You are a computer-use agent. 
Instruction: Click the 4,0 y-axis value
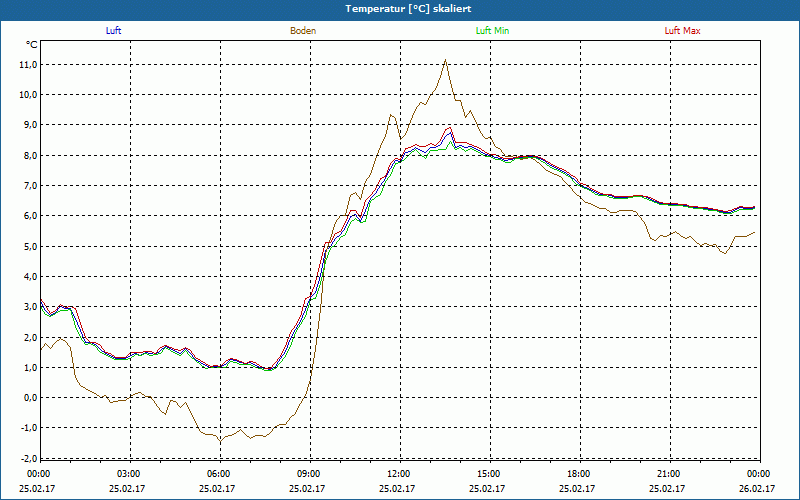pos(30,277)
